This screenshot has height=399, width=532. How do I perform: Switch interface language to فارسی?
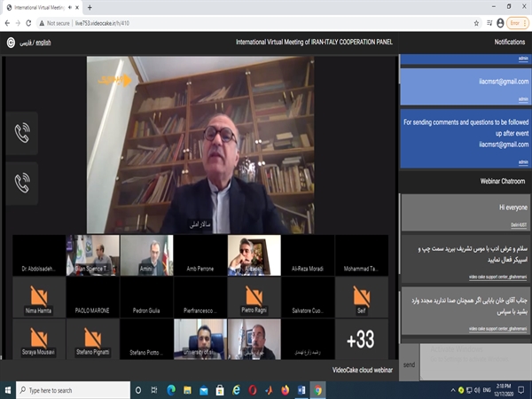click(26, 43)
